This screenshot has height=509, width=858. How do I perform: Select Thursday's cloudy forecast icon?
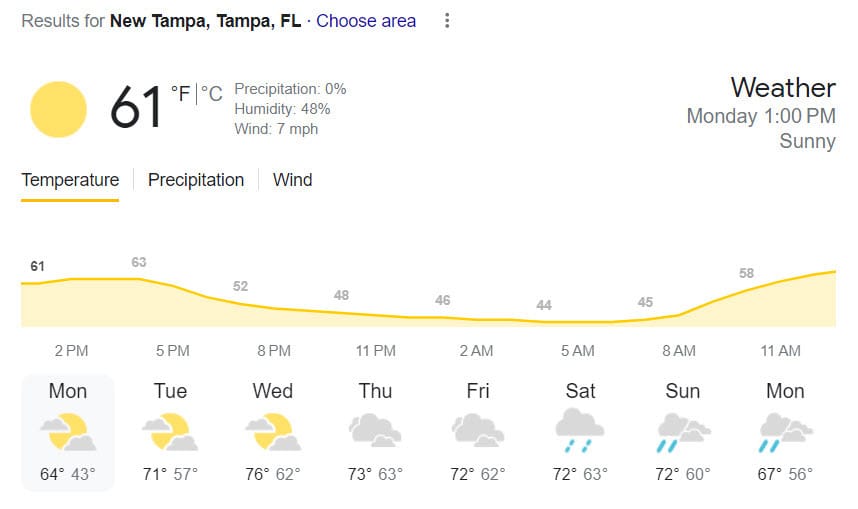(375, 430)
